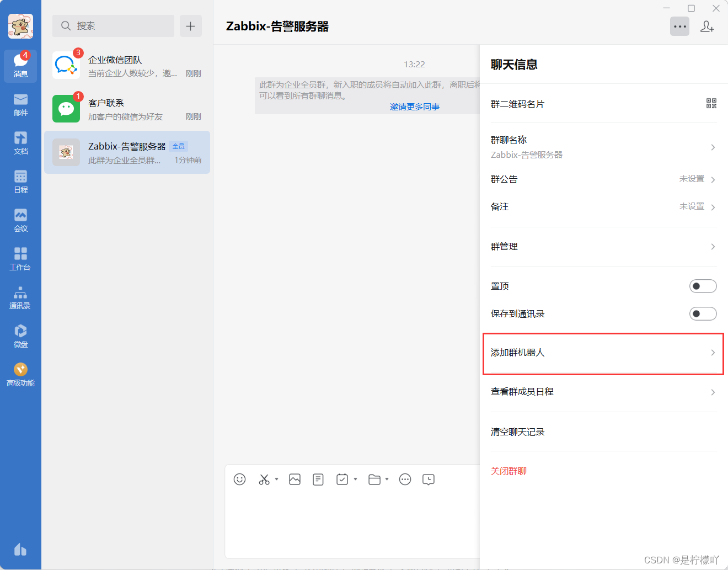Viewport: 728px width, 570px height.
Task: Toggle the 保存到通讯录 switch
Action: point(703,313)
